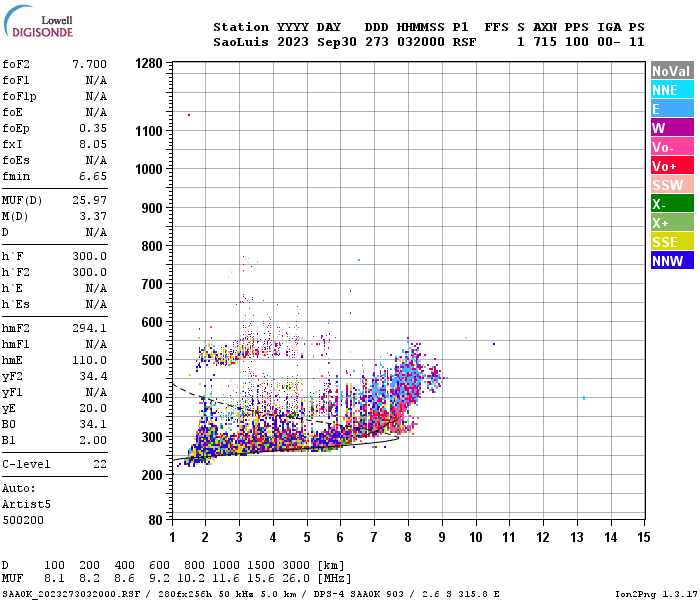The width and height of the screenshot is (700, 600).
Task: Click the foF2 value 7.700
Action: (x=89, y=64)
